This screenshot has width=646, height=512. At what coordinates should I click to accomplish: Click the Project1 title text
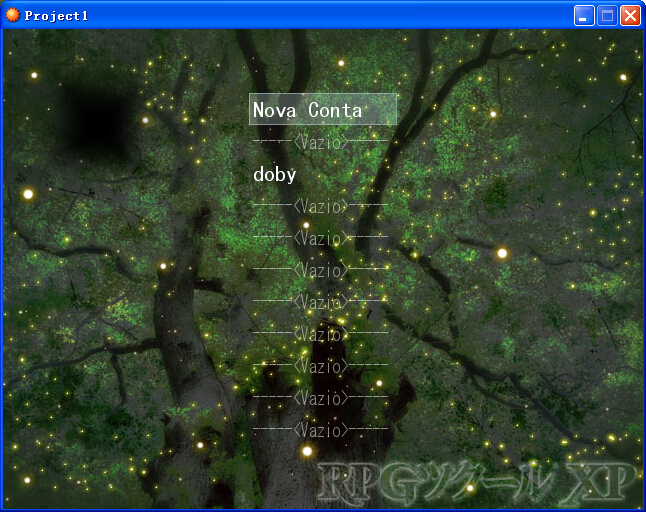pyautogui.click(x=56, y=16)
